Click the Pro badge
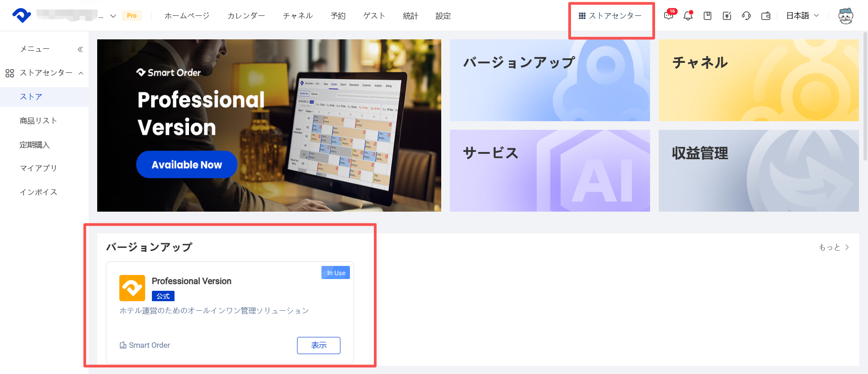 132,15
